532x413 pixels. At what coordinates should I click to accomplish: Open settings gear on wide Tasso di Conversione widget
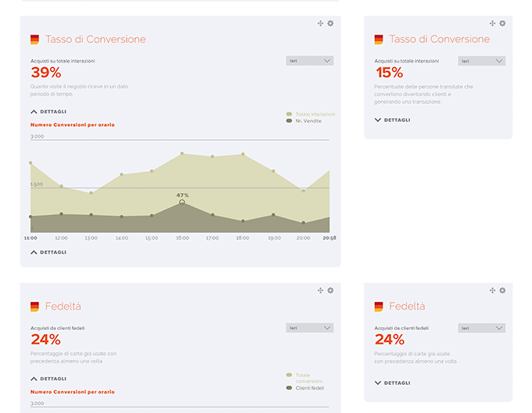[330, 23]
